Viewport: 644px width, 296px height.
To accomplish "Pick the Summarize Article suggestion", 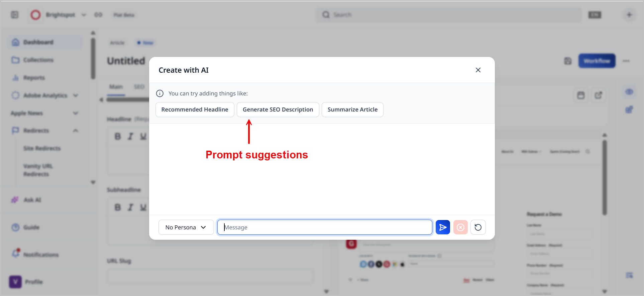I will 352,109.
